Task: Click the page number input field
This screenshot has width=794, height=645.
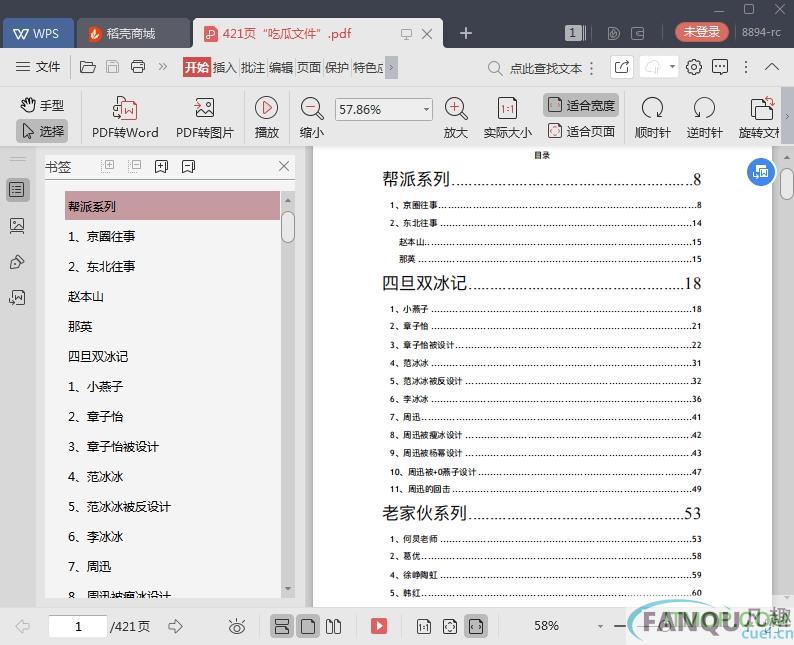Action: click(78, 626)
